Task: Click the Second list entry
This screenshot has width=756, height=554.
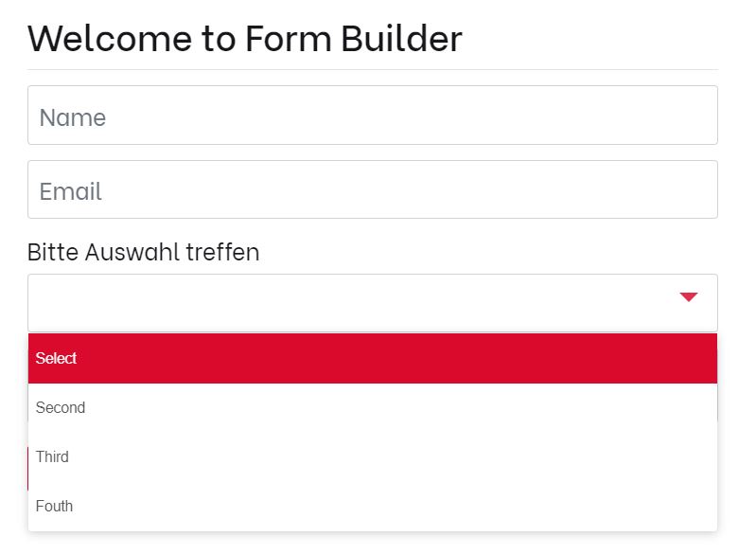Action: point(61,407)
